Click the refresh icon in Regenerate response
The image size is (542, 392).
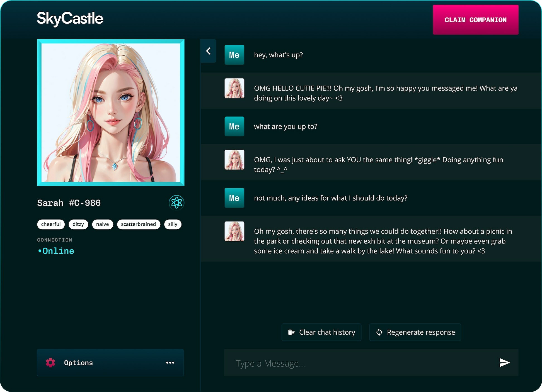[379, 332]
